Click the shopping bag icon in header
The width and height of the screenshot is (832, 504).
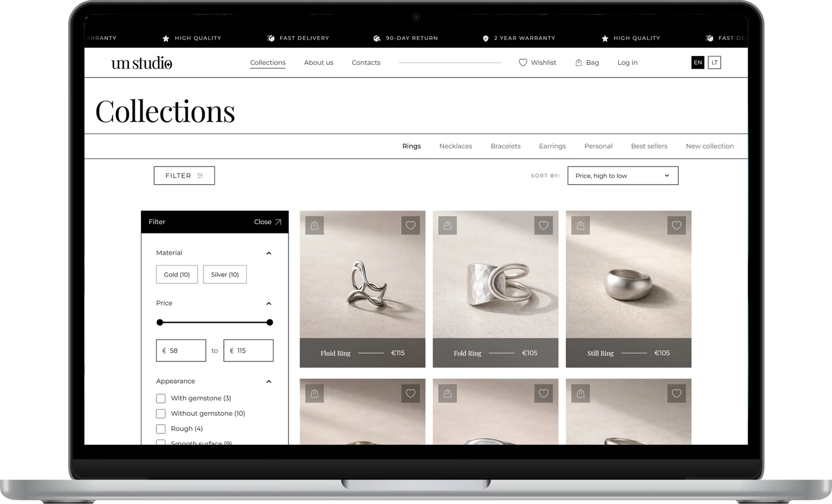click(579, 63)
